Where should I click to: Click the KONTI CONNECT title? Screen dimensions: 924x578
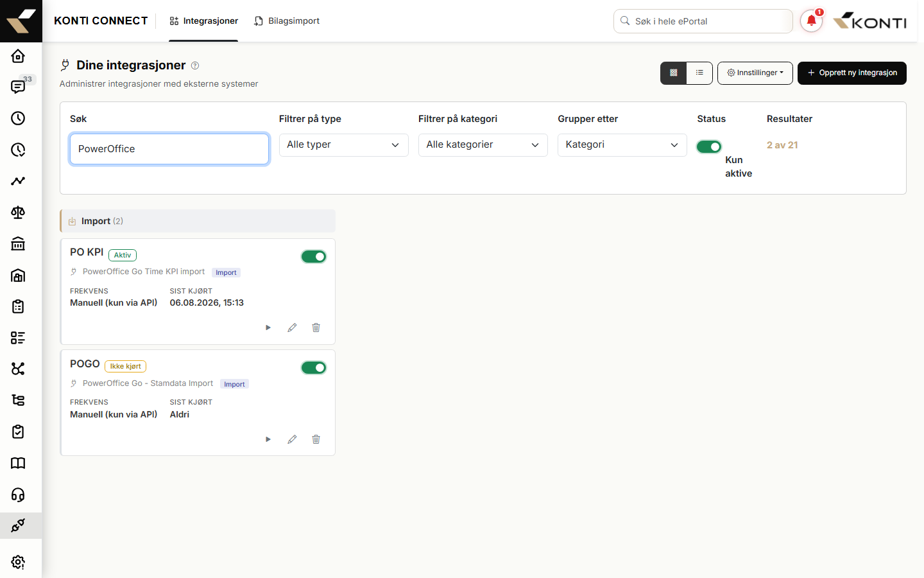click(x=101, y=21)
